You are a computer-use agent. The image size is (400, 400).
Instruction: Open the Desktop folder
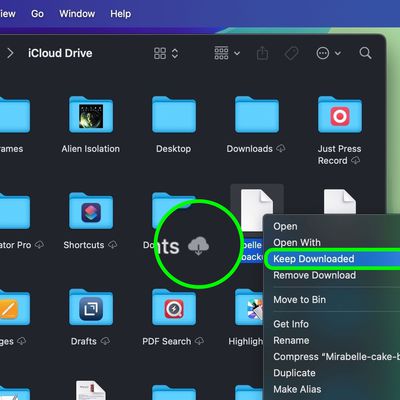174,115
